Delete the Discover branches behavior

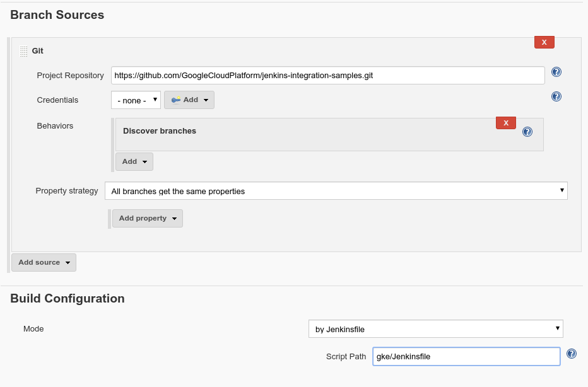505,123
